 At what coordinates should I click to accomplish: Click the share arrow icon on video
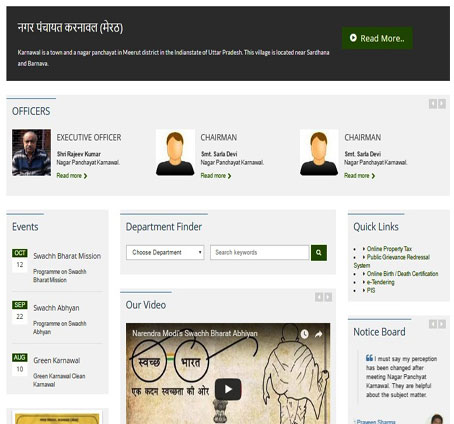[x=318, y=334]
